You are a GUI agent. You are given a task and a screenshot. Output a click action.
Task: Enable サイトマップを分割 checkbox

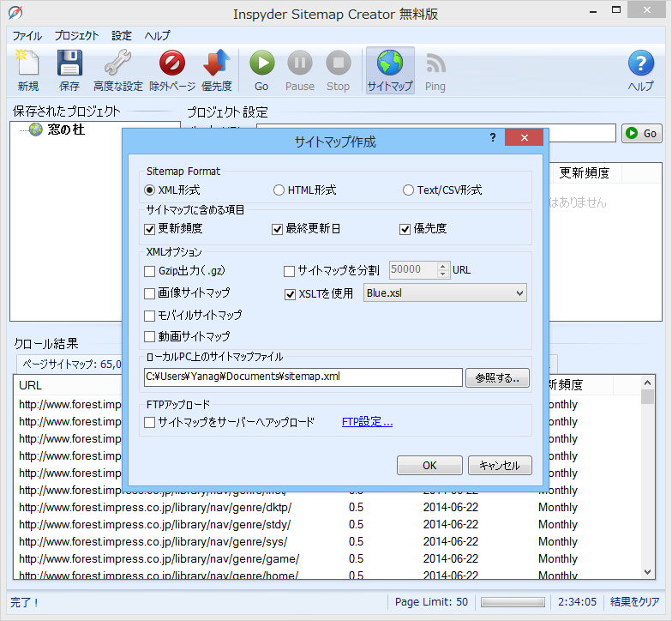(290, 271)
